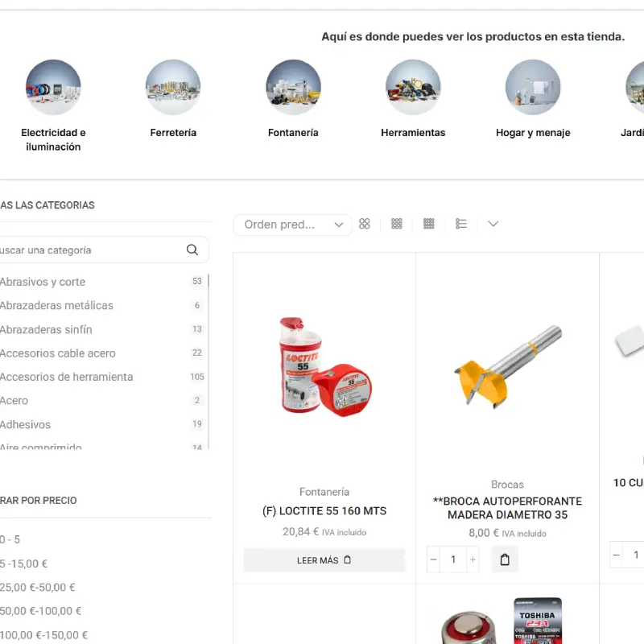Increase Broca Autoperforante quantity with plus
Screen dimensions: 644x644
coord(473,559)
